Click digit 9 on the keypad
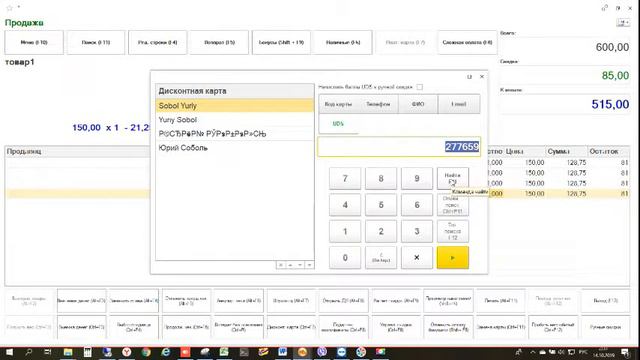This screenshot has width=640, height=360. [x=417, y=179]
